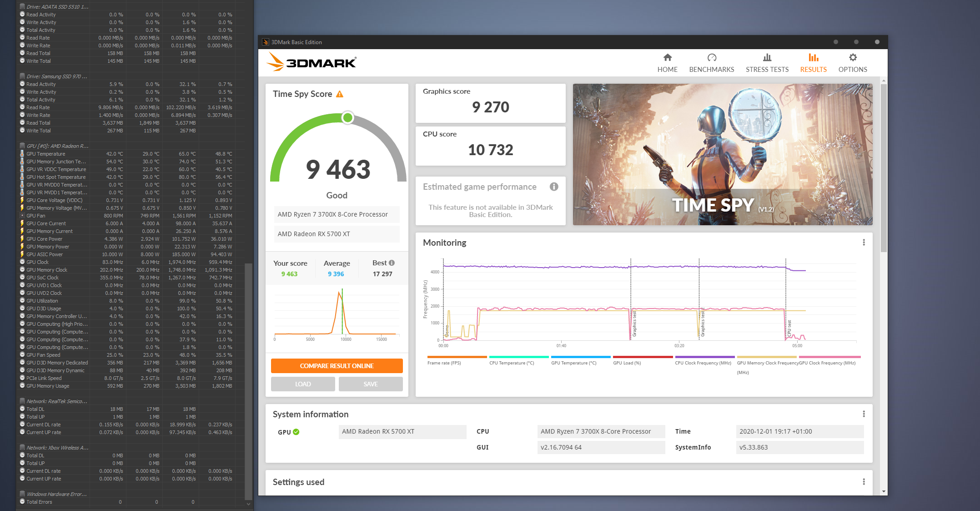Click the RealTek Current DL rate icon
Screen dimensions: 980x511
pyautogui.click(x=22, y=425)
